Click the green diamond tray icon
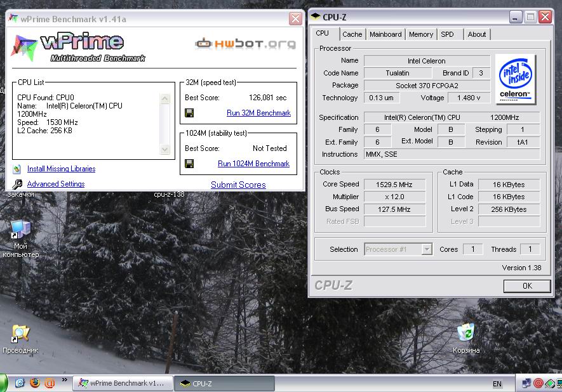The image size is (562, 392). pyautogui.click(x=549, y=384)
